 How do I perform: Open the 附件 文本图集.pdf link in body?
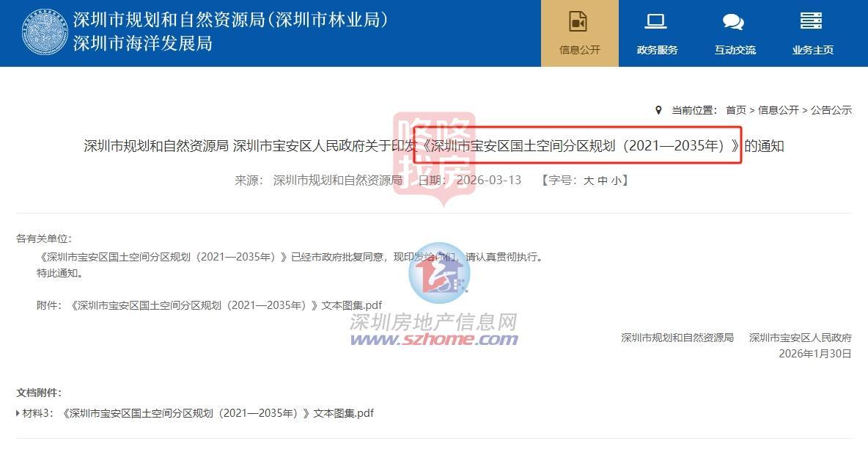[226, 305]
